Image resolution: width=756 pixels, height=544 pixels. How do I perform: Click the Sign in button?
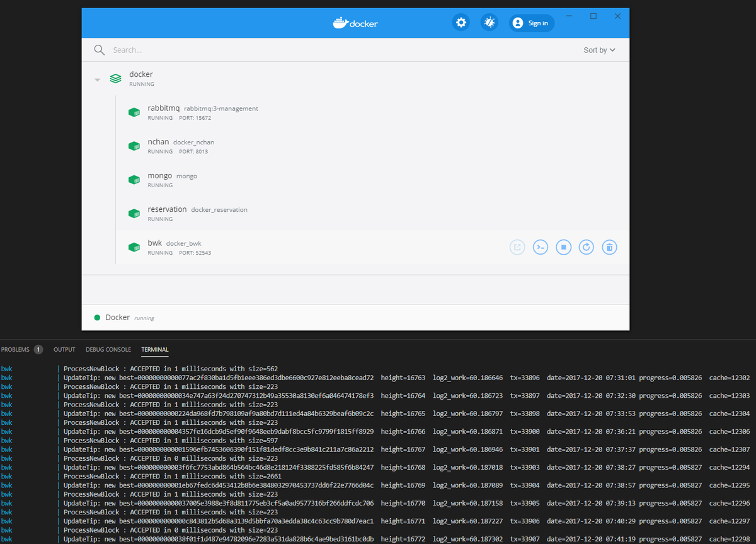[x=531, y=23]
